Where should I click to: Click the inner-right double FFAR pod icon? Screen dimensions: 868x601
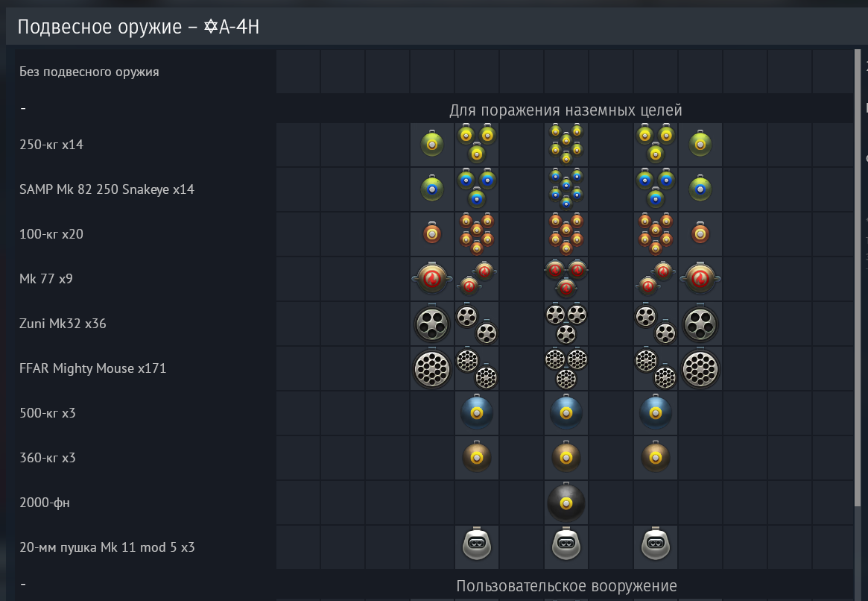tap(656, 369)
